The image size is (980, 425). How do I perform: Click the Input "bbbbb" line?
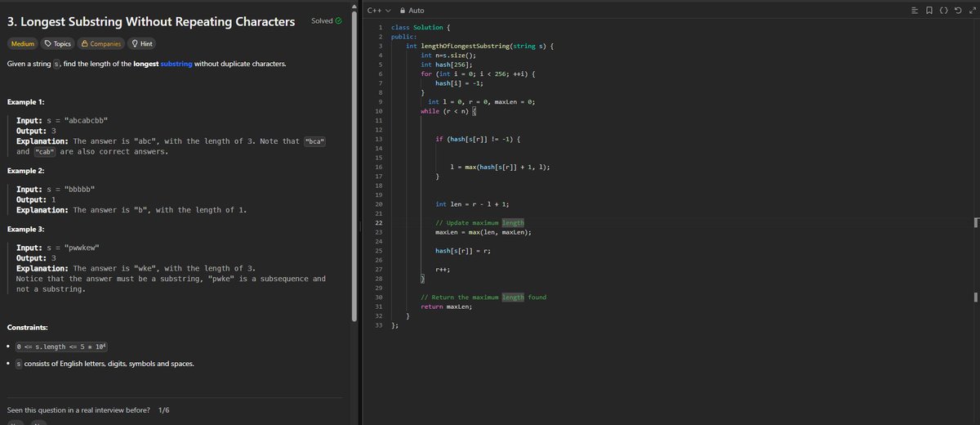point(56,190)
